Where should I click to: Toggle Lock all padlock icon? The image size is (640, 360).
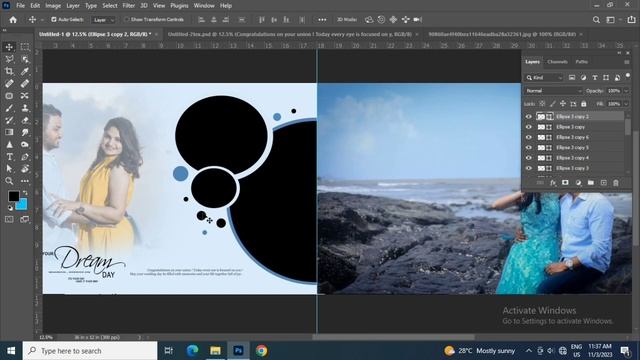(584, 104)
